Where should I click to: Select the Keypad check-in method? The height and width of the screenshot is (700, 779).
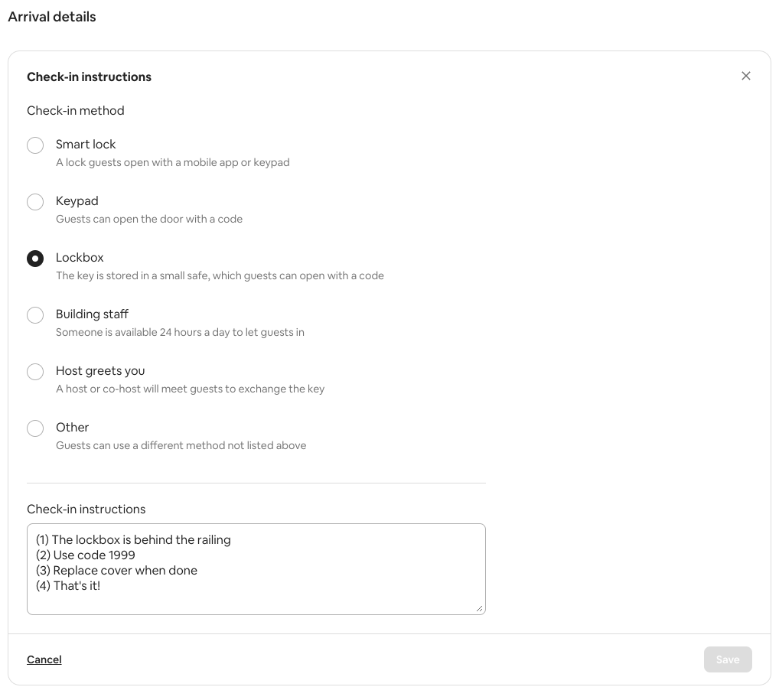click(x=35, y=202)
